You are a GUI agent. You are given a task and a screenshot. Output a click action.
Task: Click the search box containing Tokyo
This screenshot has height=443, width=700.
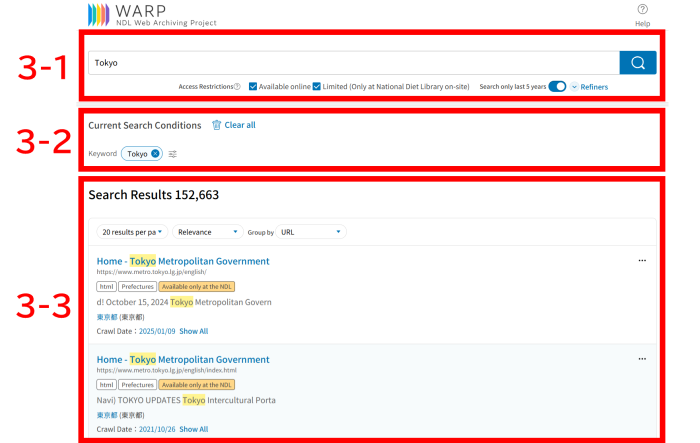coord(354,63)
